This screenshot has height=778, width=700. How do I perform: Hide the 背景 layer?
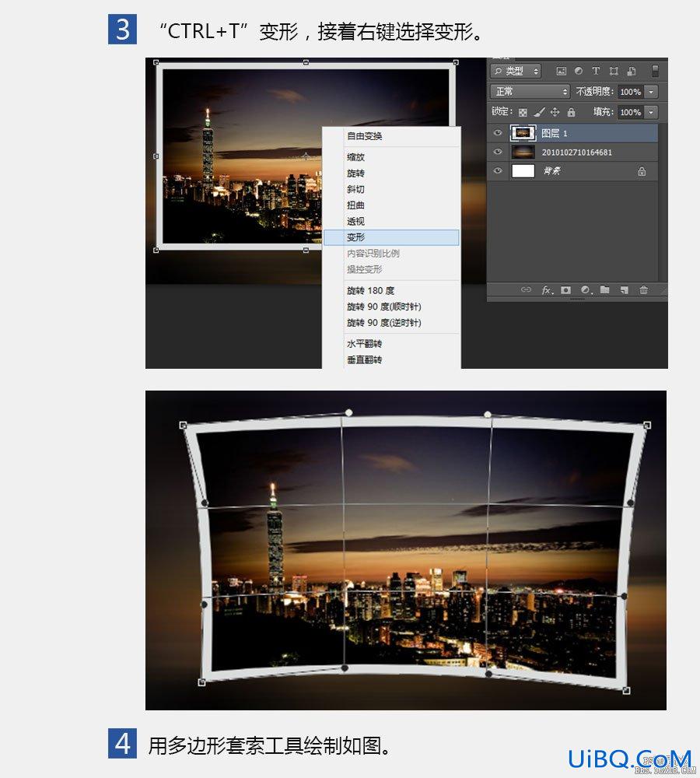(498, 170)
